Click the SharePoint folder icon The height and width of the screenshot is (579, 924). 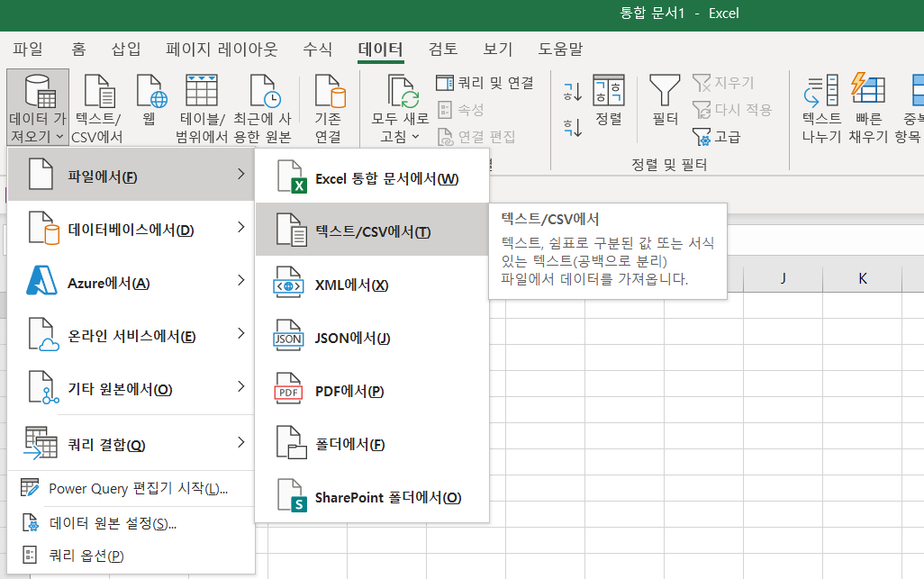tap(292, 495)
